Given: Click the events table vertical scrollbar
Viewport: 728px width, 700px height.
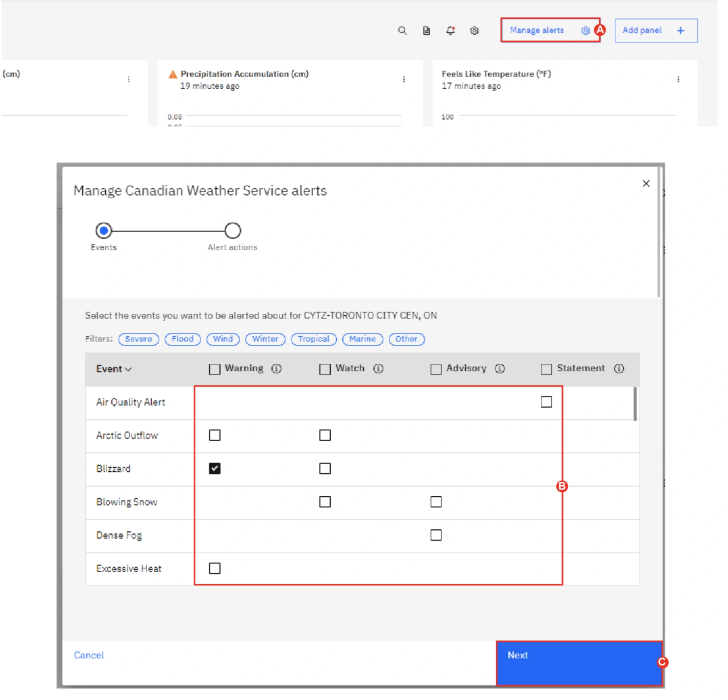Looking at the screenshot, I should click(635, 404).
